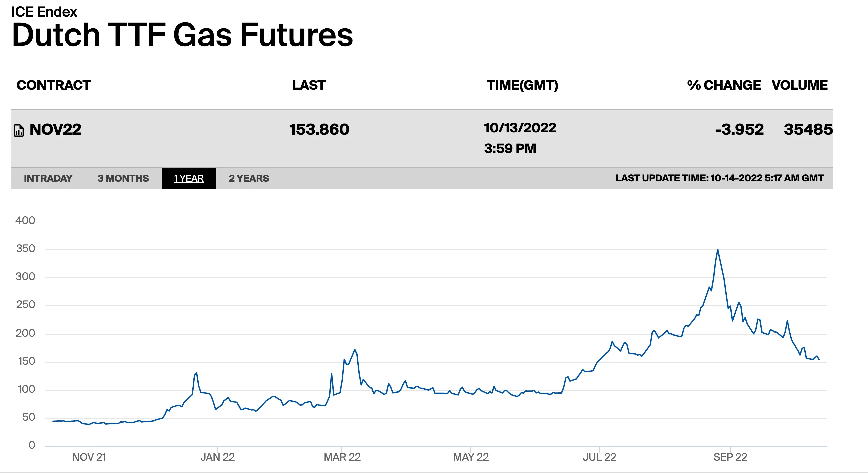
Task: Click the CONTRACT column header
Action: coord(54,85)
